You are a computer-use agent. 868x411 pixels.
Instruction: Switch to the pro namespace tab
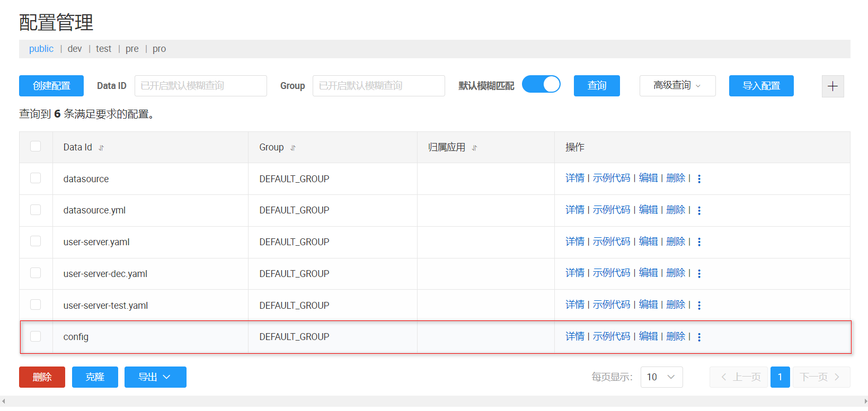click(159, 49)
